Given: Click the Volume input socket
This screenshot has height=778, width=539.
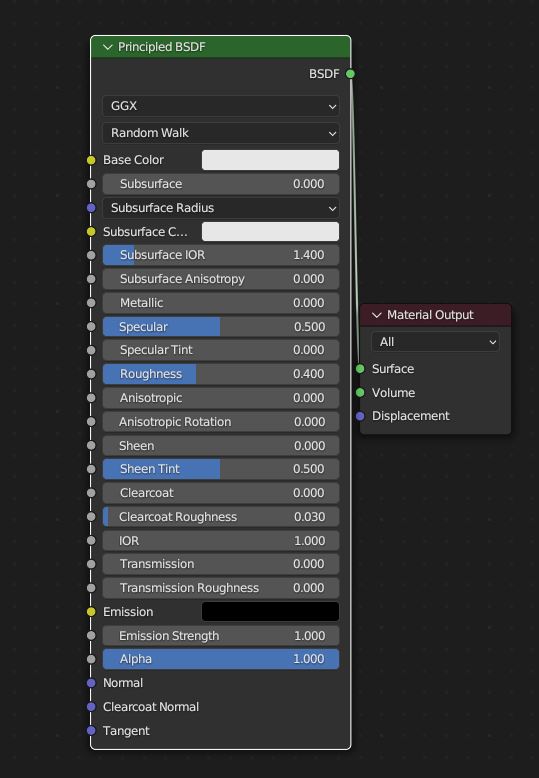Looking at the screenshot, I should click(360, 392).
